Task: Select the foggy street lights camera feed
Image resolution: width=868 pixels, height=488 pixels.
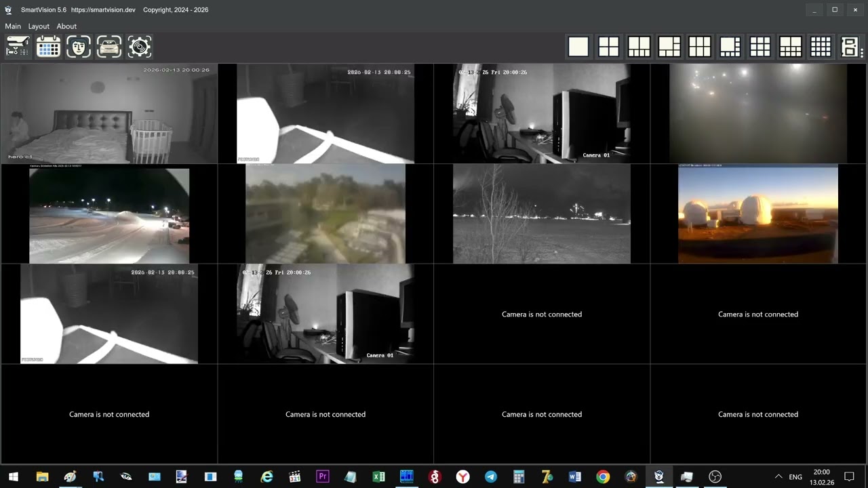Action: coord(758,113)
